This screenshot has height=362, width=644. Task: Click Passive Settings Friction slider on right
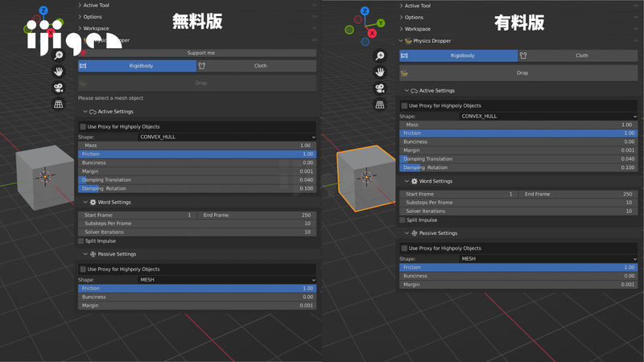tap(518, 267)
